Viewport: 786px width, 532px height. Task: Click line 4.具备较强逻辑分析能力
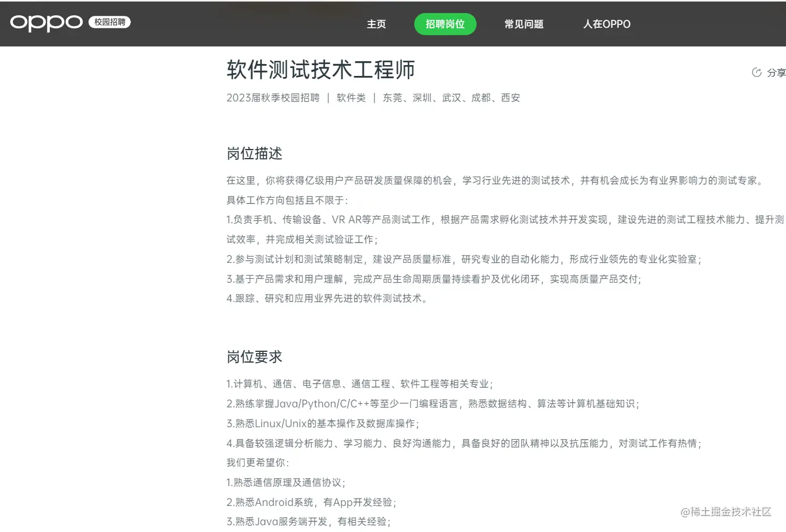coord(465,444)
